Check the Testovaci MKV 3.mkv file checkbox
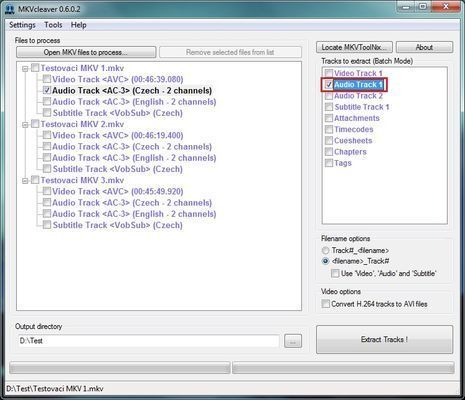The height and width of the screenshot is (400, 465). click(x=35, y=180)
